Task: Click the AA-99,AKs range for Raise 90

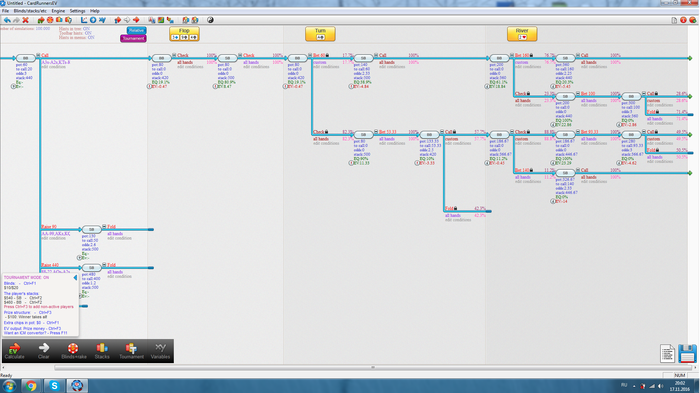Action: pyautogui.click(x=56, y=234)
